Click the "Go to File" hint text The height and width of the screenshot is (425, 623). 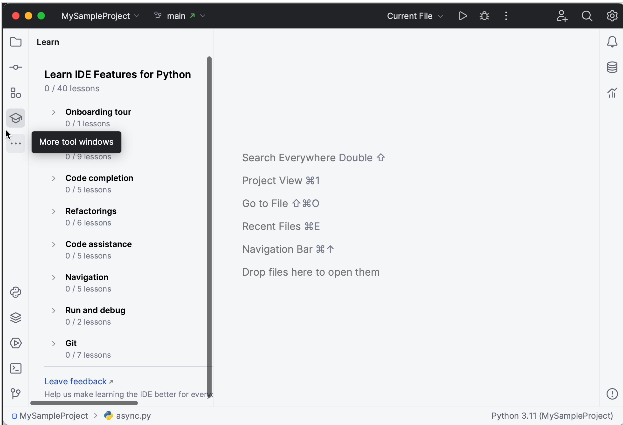coord(265,203)
